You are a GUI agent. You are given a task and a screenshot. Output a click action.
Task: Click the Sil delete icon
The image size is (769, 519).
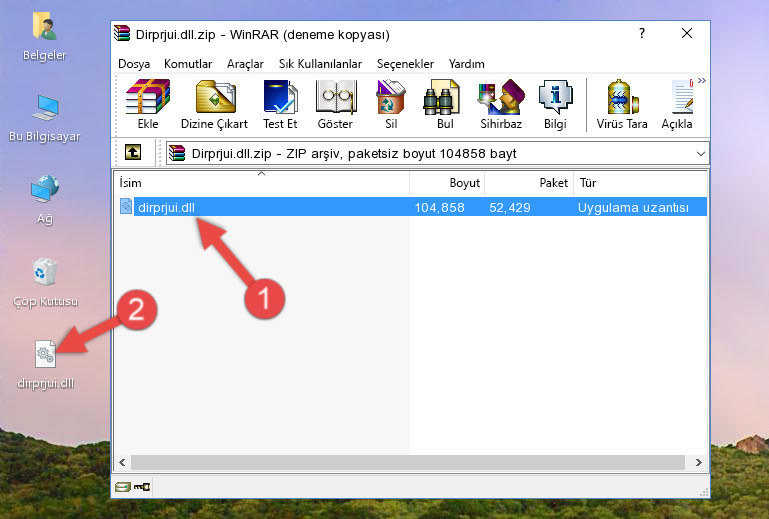pyautogui.click(x=391, y=104)
